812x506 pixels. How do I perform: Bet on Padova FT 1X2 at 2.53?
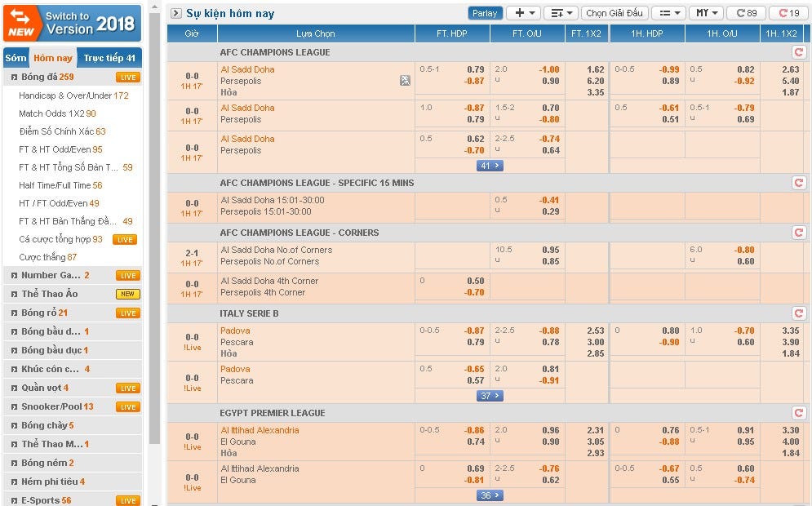coord(596,331)
